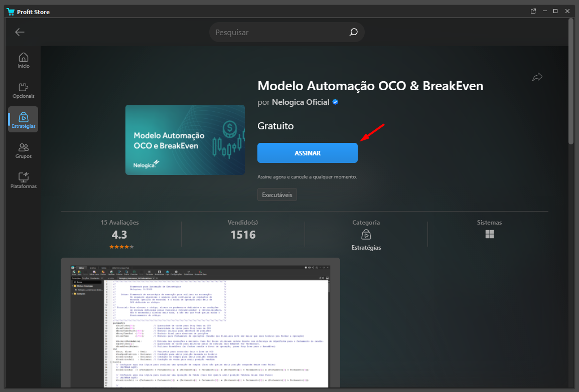Go back with the left arrow
This screenshot has width=579, height=392.
(20, 32)
